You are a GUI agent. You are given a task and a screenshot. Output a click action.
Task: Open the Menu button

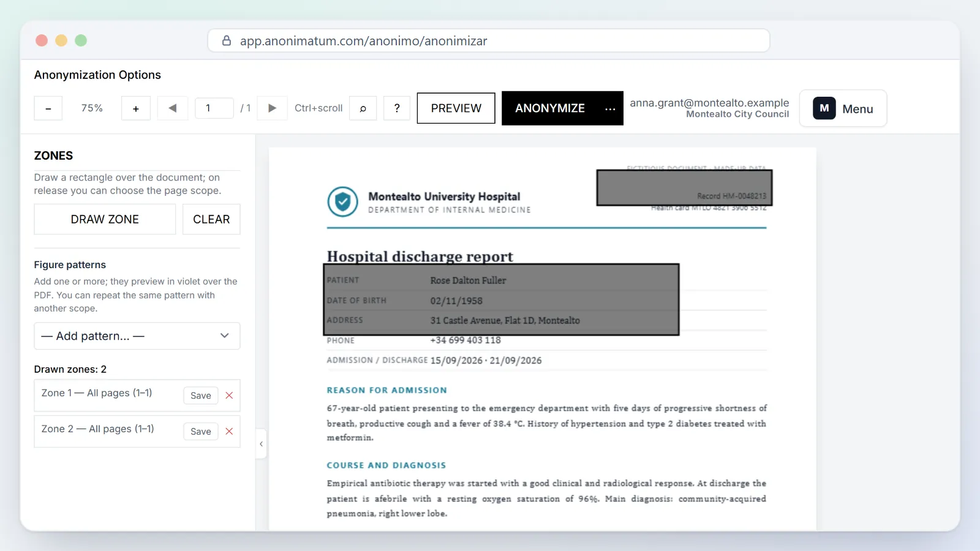click(843, 108)
